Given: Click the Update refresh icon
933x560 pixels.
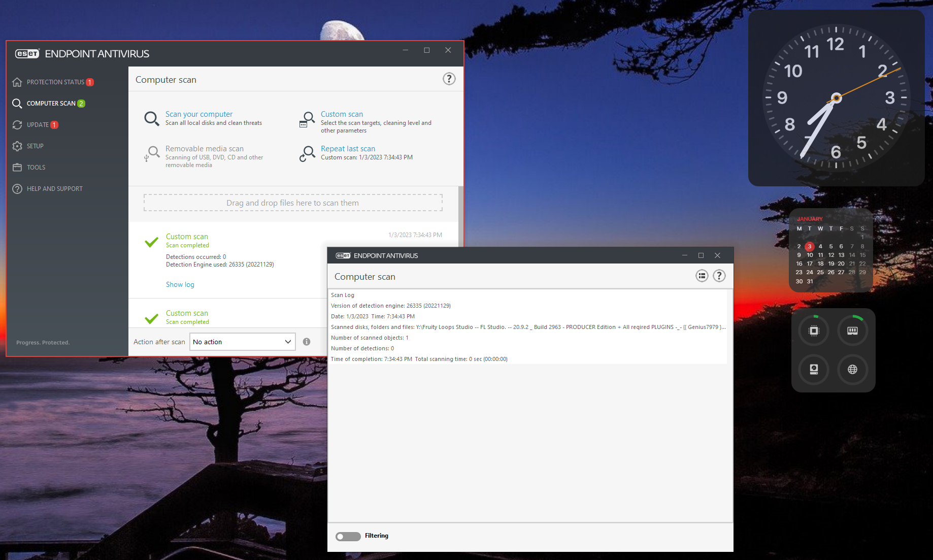Looking at the screenshot, I should coord(17,125).
